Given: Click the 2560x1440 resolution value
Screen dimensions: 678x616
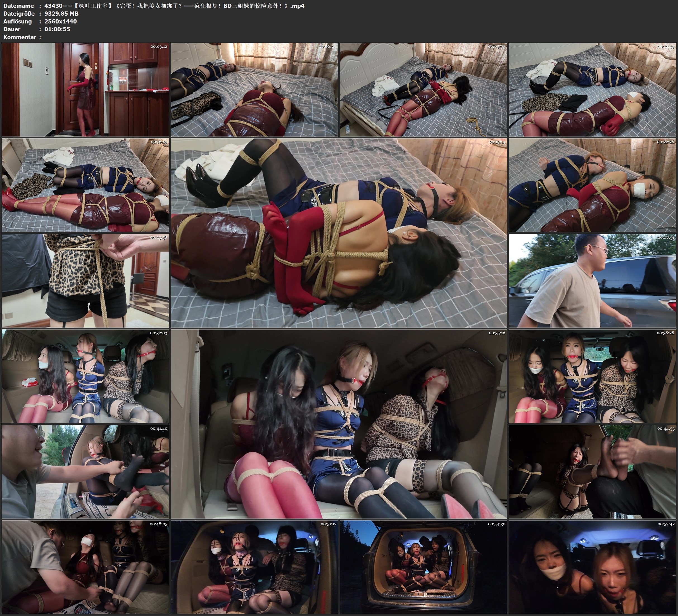Looking at the screenshot, I should point(61,21).
